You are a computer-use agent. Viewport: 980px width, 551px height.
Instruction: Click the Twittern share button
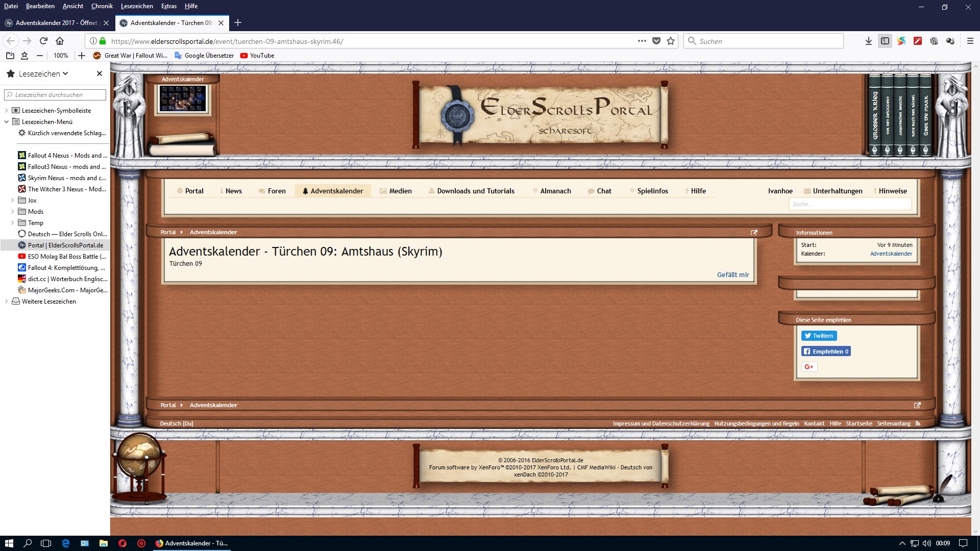click(819, 336)
